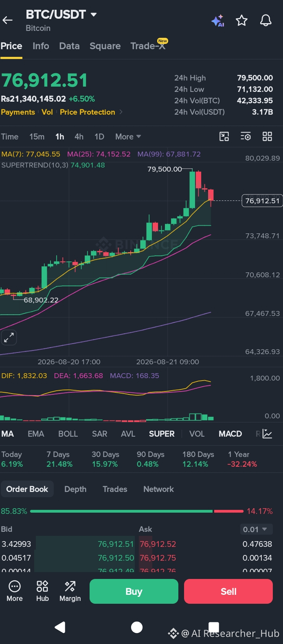Tap the bid/ask ratio bar
The width and height of the screenshot is (283, 644).
click(x=137, y=511)
